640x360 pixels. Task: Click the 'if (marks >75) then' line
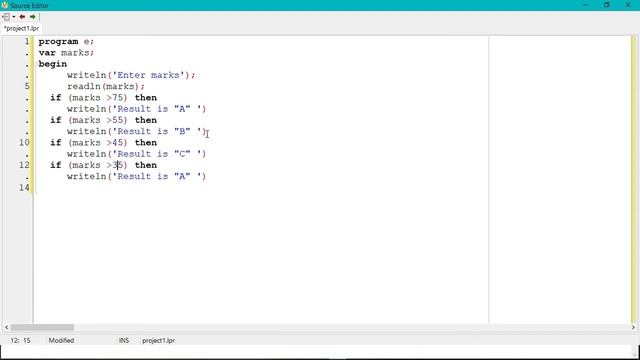(104, 98)
